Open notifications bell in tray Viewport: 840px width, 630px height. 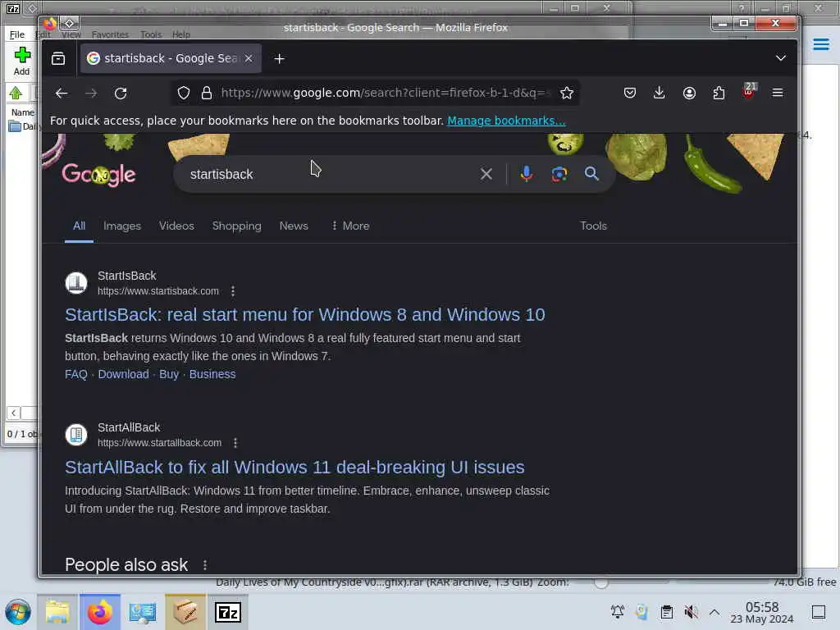pyautogui.click(x=618, y=612)
